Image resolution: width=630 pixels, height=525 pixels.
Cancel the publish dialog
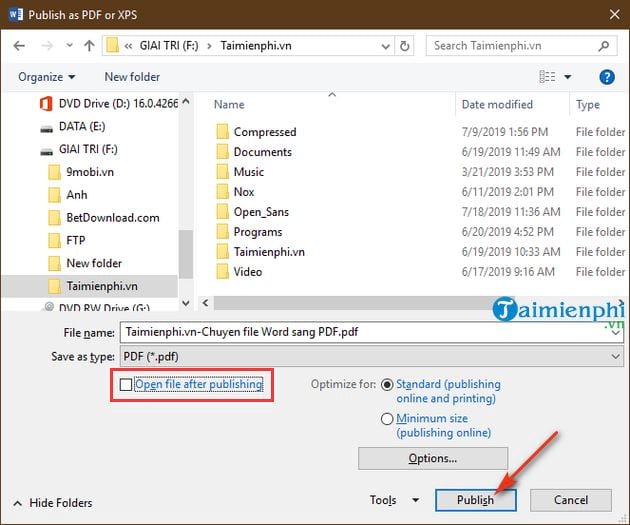pos(571,500)
